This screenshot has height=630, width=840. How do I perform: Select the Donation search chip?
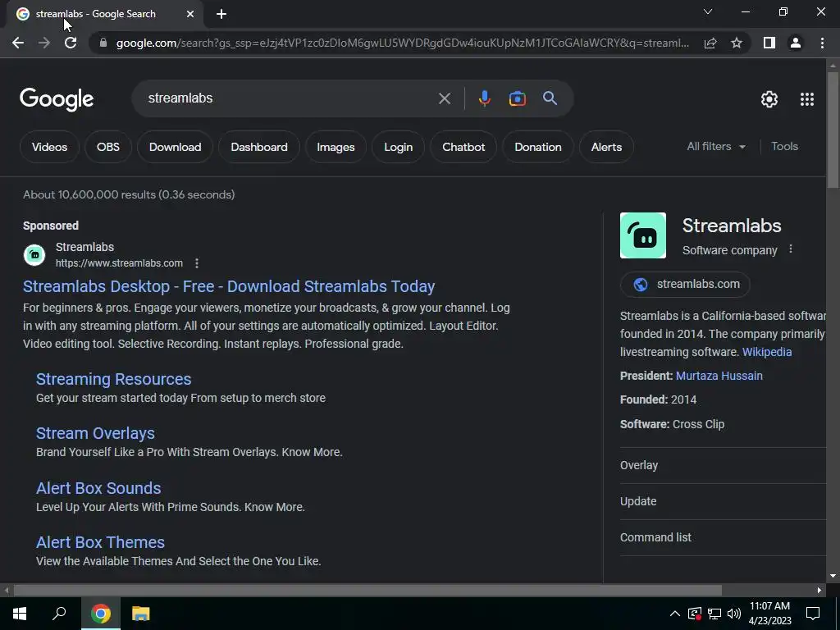[x=538, y=147]
